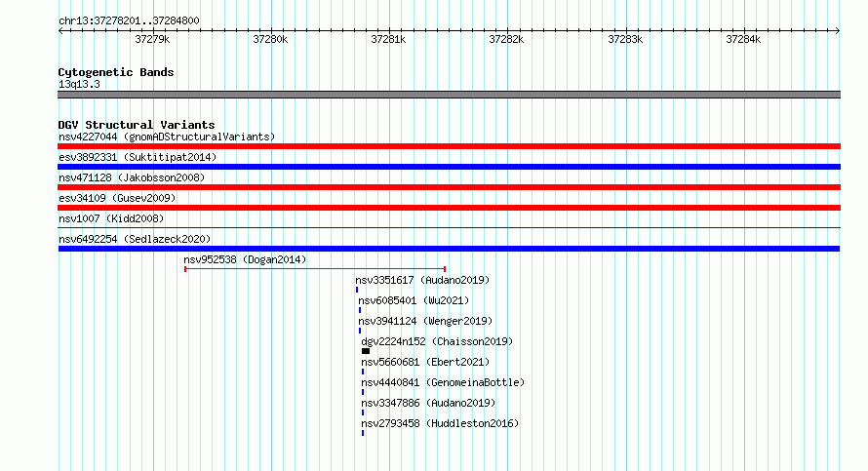Click the left arrow of the ruler
Image resolution: width=868 pixels, height=471 pixels.
pos(60,30)
